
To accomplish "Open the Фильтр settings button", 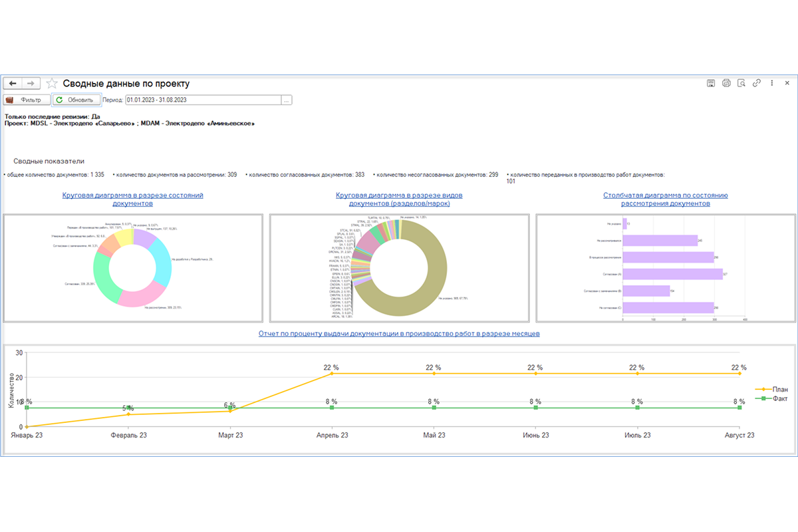I will [27, 100].
